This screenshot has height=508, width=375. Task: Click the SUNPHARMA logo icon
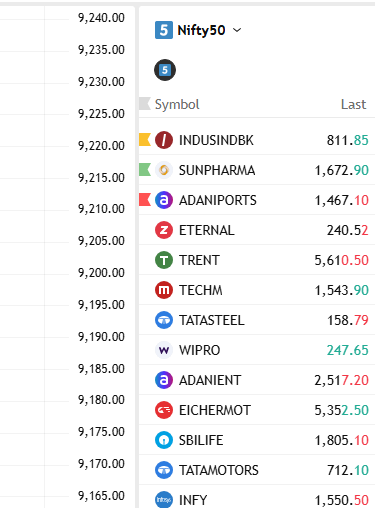[x=164, y=170]
